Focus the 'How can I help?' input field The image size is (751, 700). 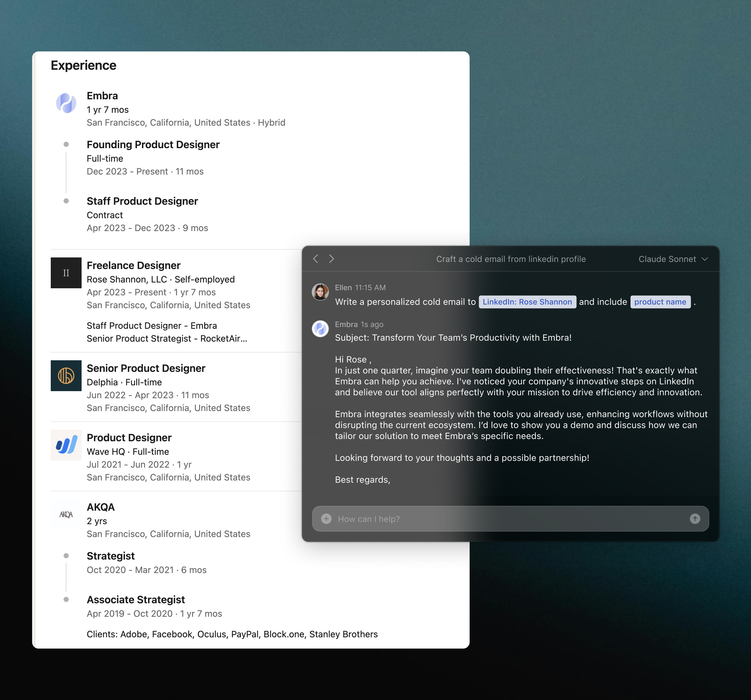click(510, 519)
